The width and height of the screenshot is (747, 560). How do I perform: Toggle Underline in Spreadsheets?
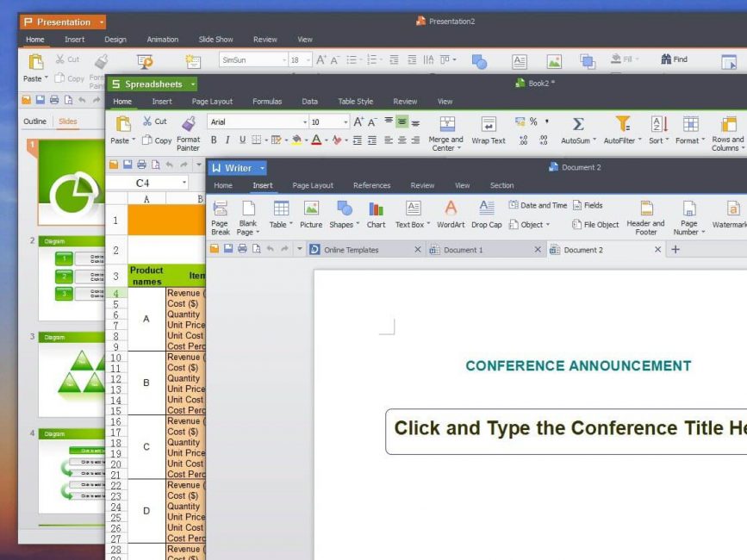pyautogui.click(x=242, y=140)
